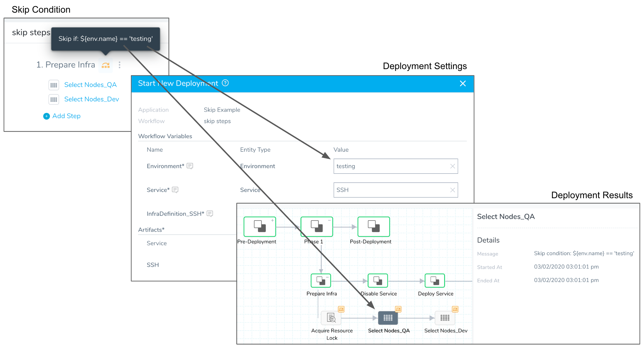Click Add Step link
Image resolution: width=644 pixels, height=347 pixels.
click(x=66, y=116)
